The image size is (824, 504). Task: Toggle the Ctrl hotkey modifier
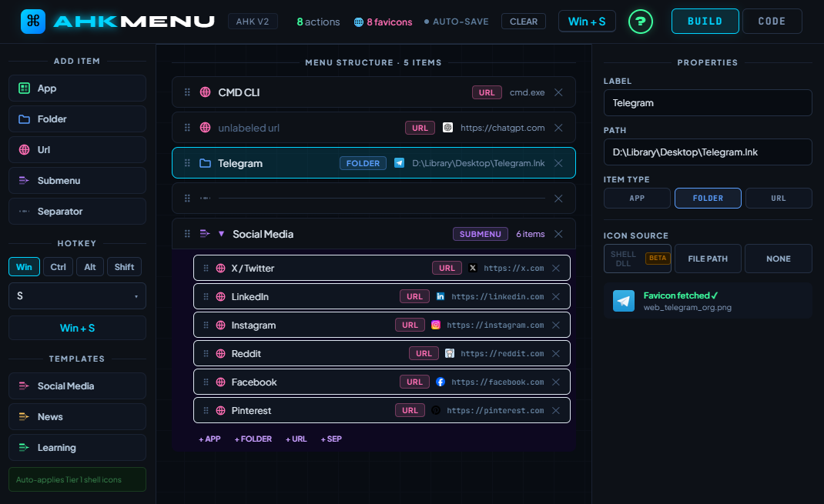click(x=58, y=267)
